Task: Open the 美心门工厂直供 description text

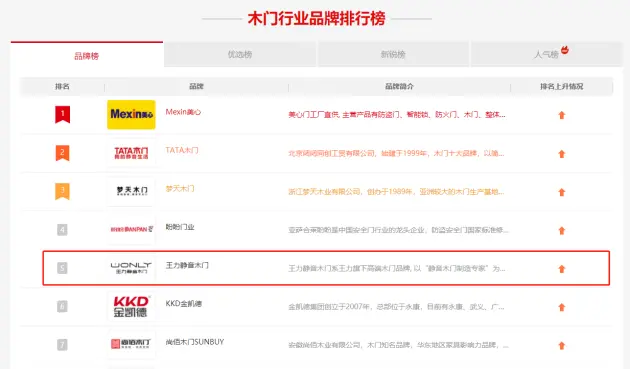Action: (397, 115)
